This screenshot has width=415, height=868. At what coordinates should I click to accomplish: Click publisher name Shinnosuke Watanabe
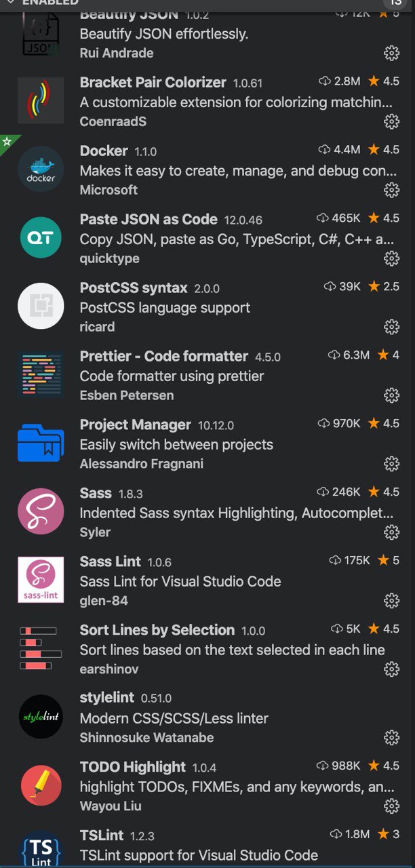point(146,738)
